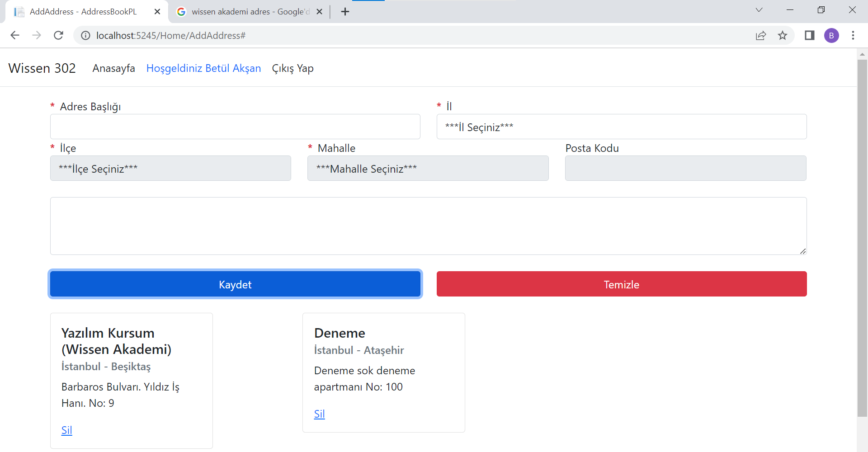This screenshot has height=452, width=868.
Task: Select the Anasayfa menu item
Action: 113,68
